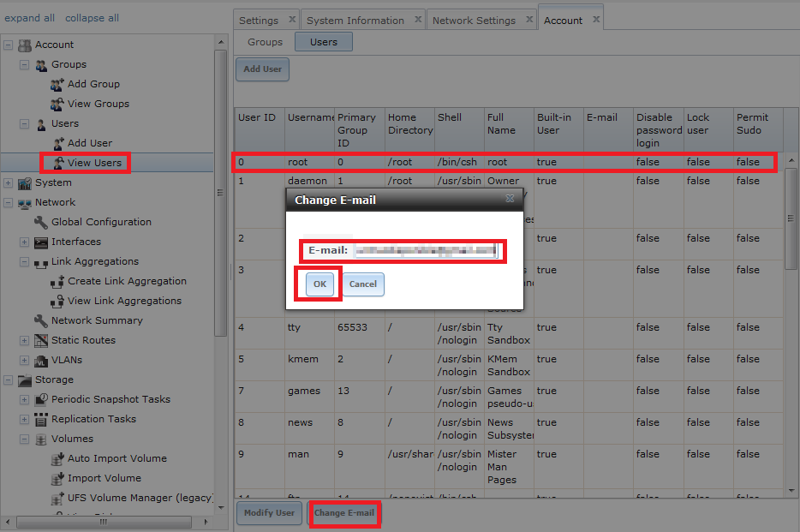Viewport: 800px width, 532px height.
Task: Select the root user row
Action: click(x=504, y=162)
